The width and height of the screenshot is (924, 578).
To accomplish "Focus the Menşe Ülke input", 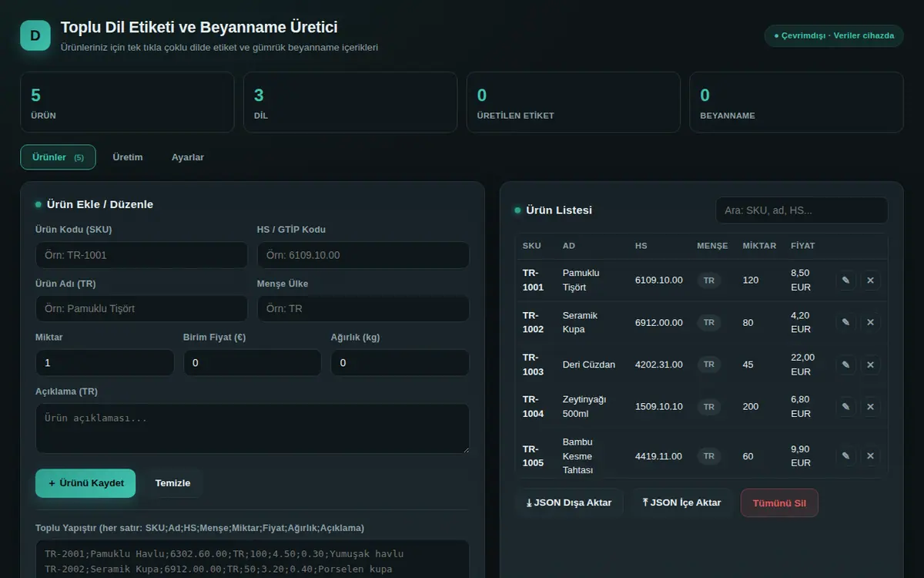I will (363, 309).
